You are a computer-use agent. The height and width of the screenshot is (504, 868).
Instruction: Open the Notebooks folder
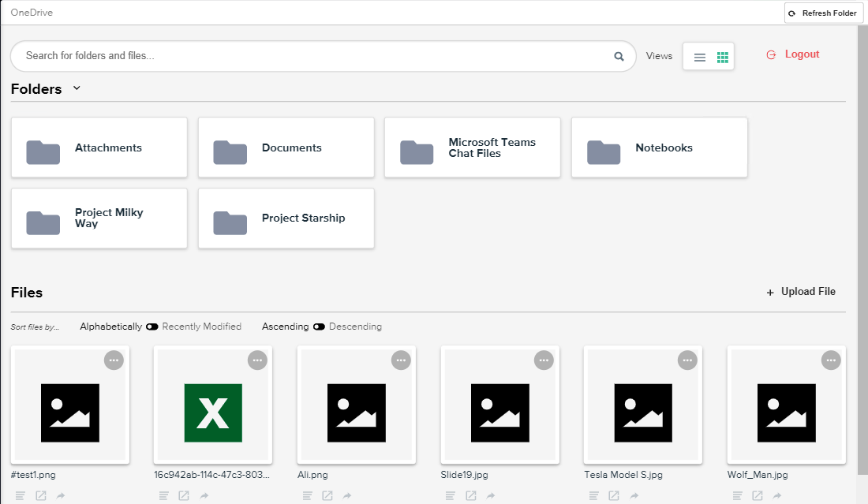[x=660, y=147]
